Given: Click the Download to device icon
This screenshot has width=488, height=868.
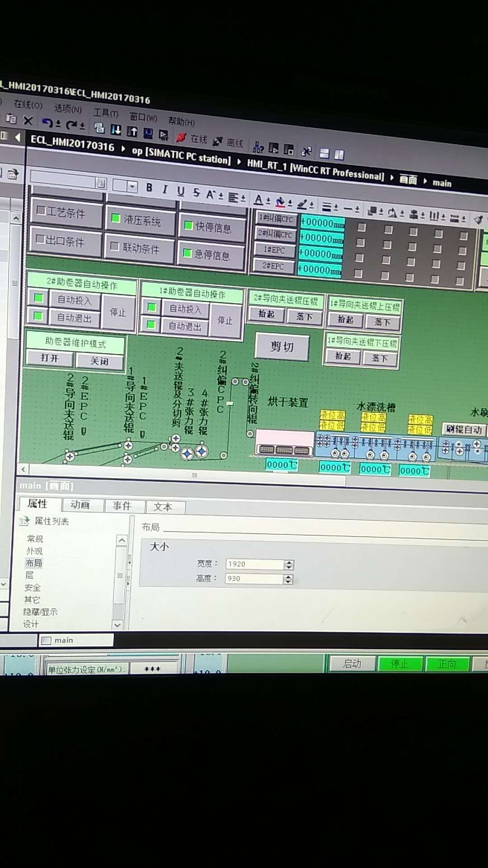Looking at the screenshot, I should [116, 130].
